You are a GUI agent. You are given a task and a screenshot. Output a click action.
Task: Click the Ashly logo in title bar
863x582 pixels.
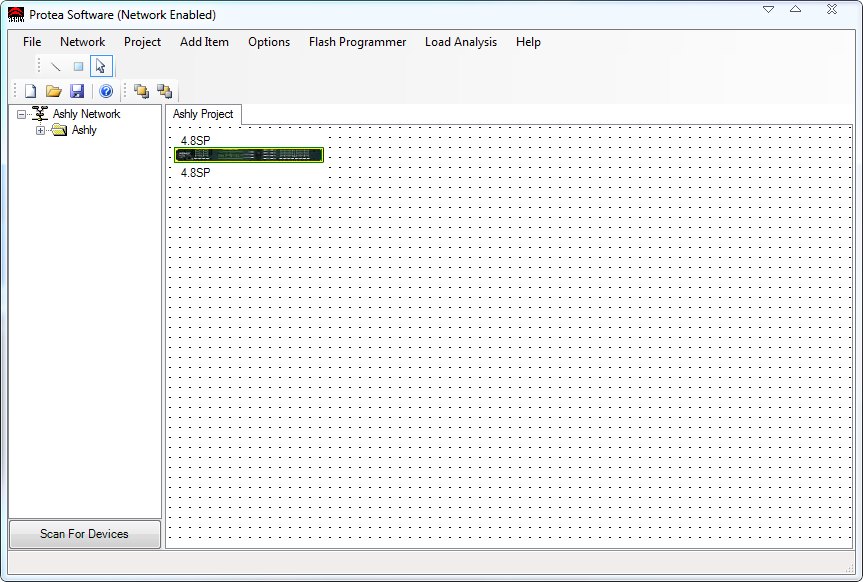click(16, 14)
